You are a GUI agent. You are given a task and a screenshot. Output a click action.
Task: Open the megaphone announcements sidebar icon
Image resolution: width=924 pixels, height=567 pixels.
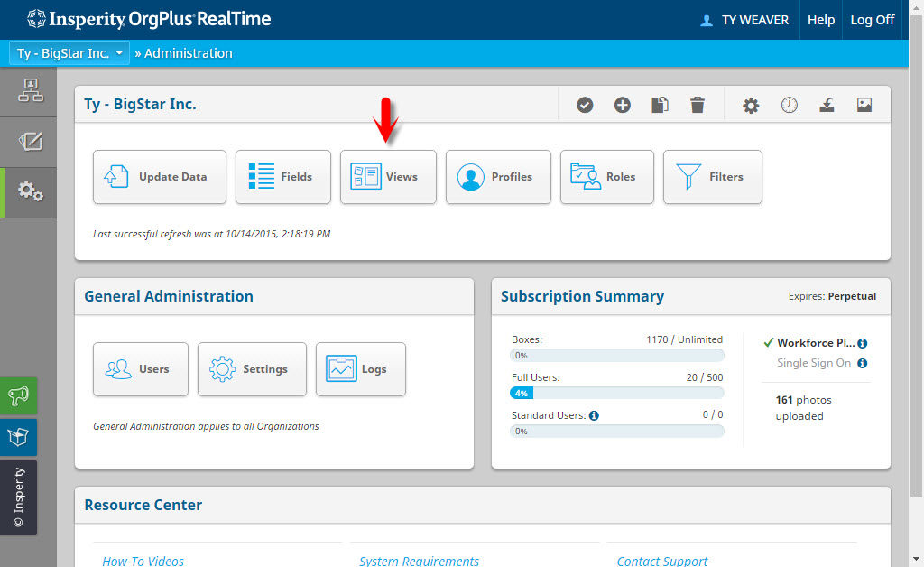coord(18,395)
